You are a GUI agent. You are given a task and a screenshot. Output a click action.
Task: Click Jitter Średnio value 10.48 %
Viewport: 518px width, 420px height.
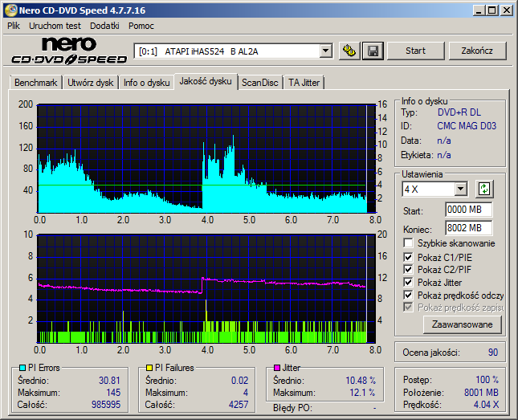point(361,381)
